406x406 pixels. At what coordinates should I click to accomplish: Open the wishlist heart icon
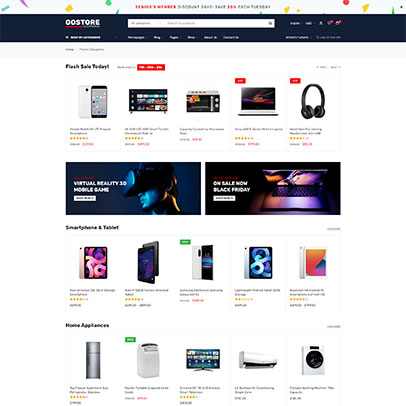pos(329,23)
